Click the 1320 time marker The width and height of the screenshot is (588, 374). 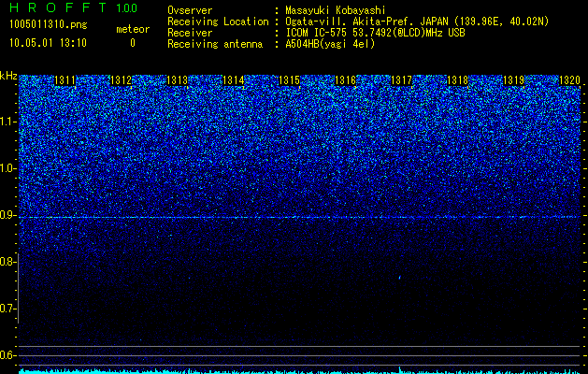click(x=569, y=80)
